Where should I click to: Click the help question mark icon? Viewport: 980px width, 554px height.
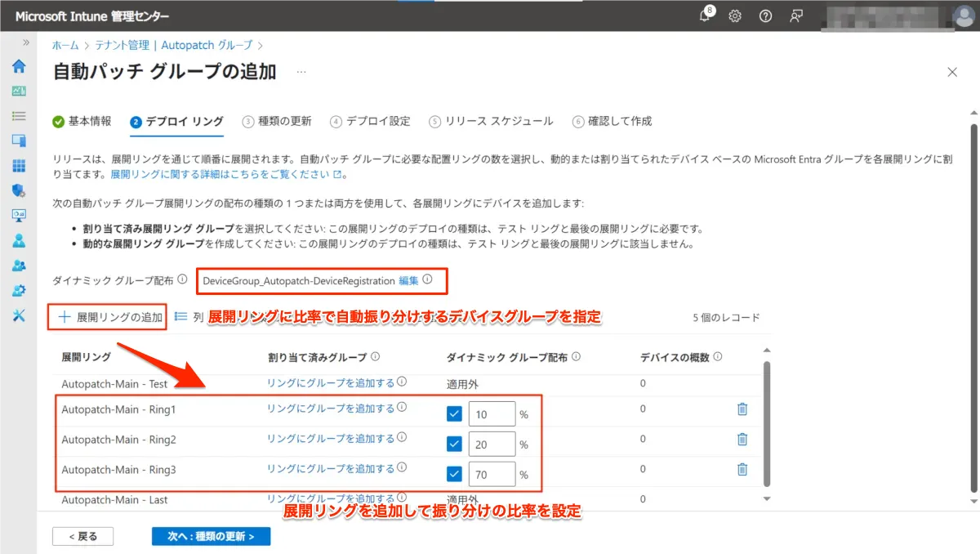click(765, 16)
